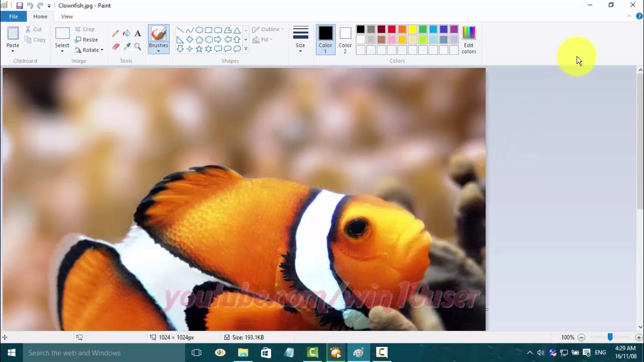The height and width of the screenshot is (362, 644).
Task: Pick the Rectangle shape
Action: pyautogui.click(x=208, y=30)
